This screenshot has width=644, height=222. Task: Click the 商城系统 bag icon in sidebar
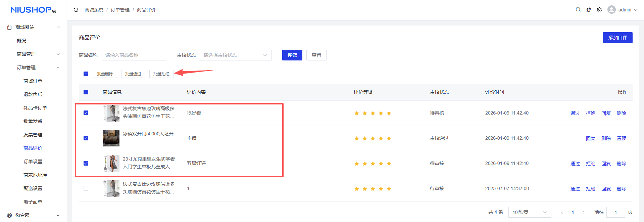coord(9,27)
